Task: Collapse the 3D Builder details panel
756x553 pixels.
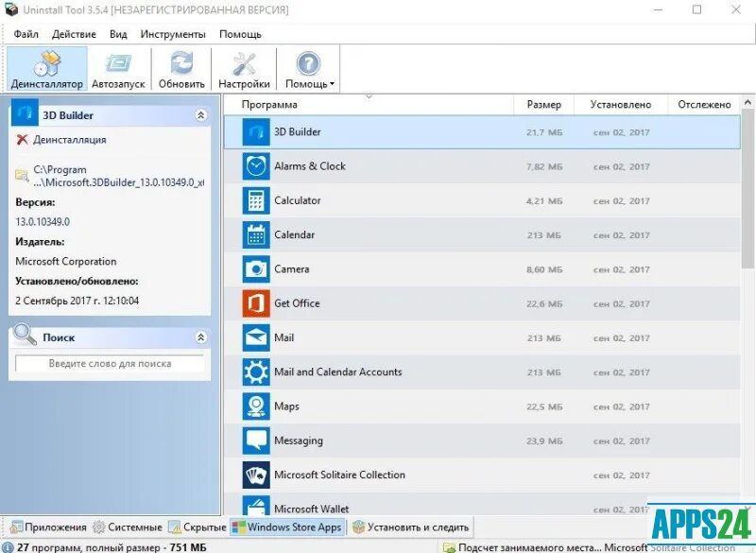Action: coord(201,115)
